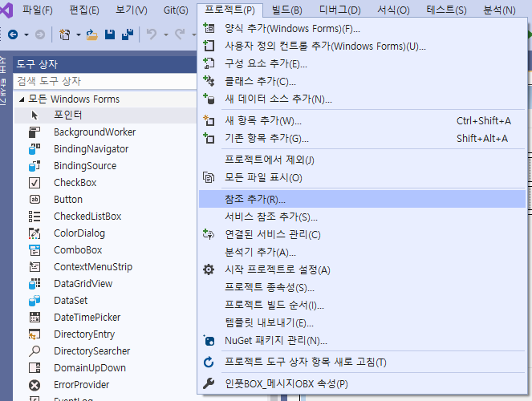This screenshot has width=532, height=401.
Task: Choose 새 항목 추가(W) menu item
Action: [x=362, y=120]
